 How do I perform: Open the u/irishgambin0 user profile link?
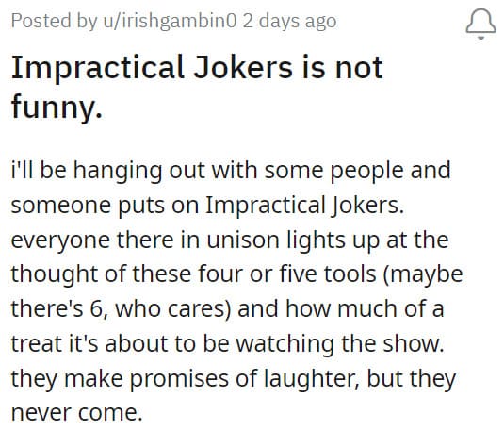pyautogui.click(x=170, y=22)
